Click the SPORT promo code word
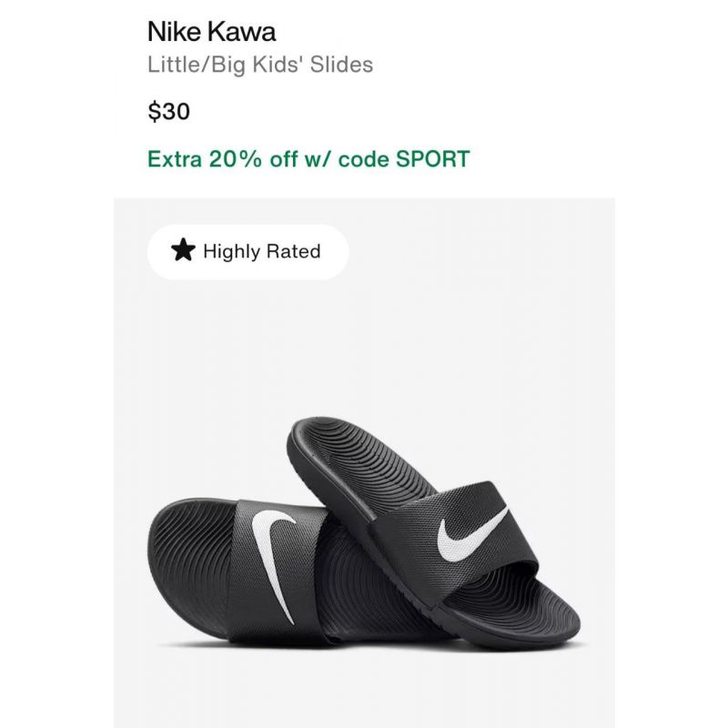The height and width of the screenshot is (728, 728). coord(433,159)
